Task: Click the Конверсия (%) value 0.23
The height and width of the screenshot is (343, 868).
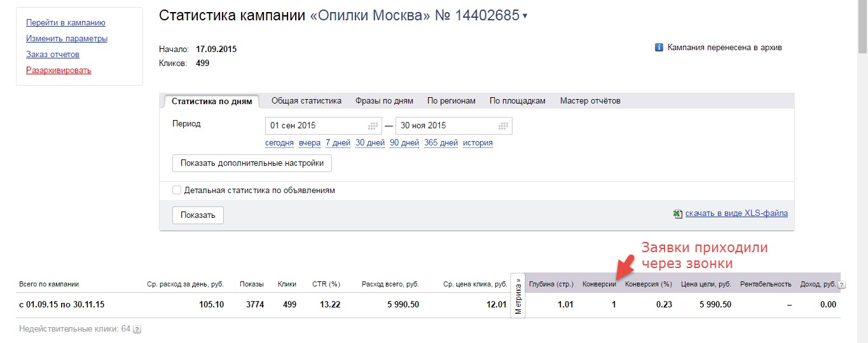Action: pos(664,305)
